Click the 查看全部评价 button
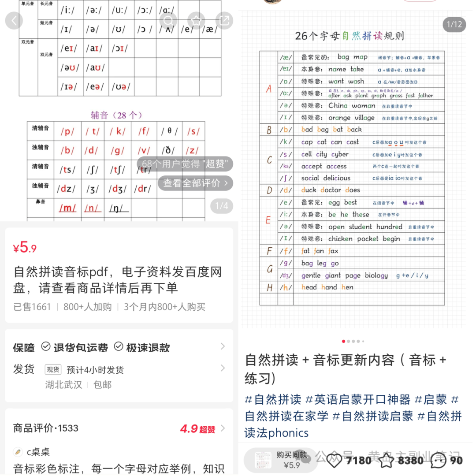 195,183
